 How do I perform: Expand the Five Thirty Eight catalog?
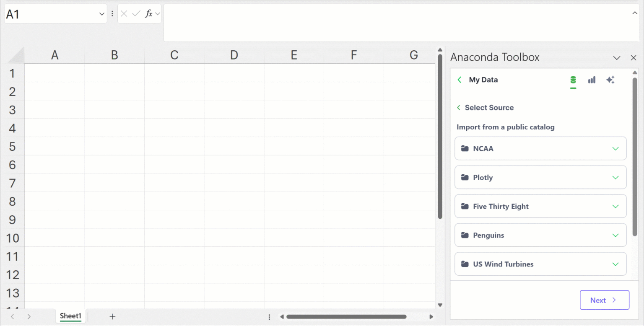tap(540, 206)
